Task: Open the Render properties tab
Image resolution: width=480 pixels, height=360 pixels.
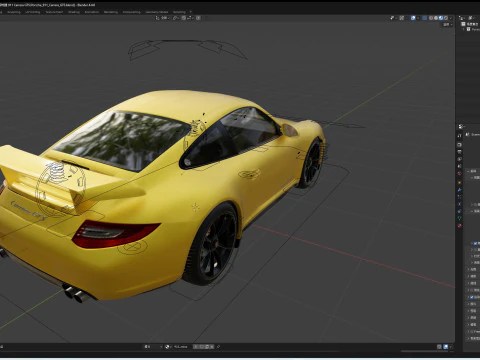Action: point(460,145)
